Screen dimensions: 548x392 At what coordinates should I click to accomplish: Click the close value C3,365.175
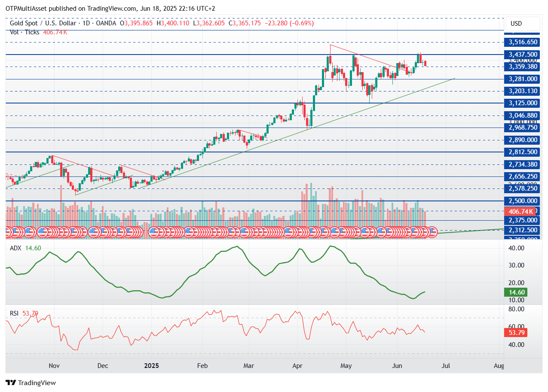pos(245,23)
